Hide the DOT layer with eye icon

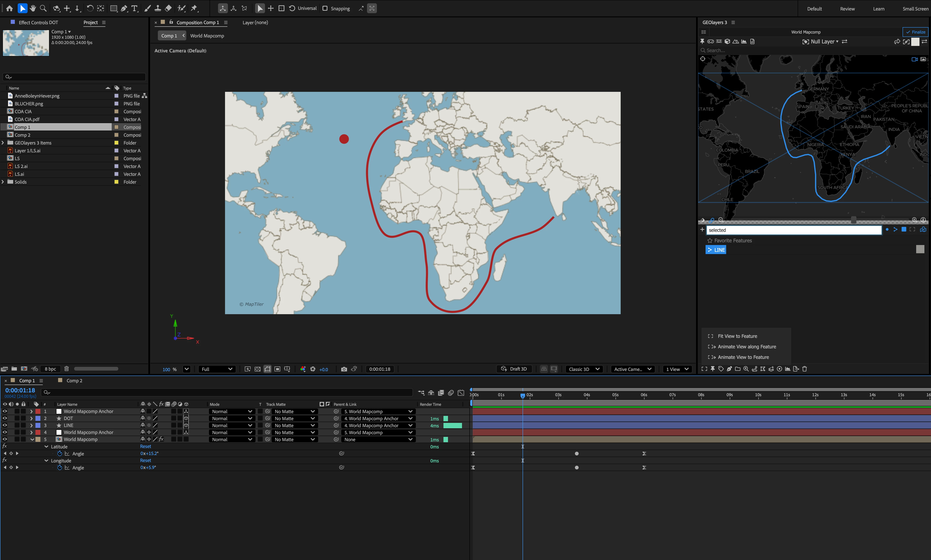pyautogui.click(x=5, y=418)
